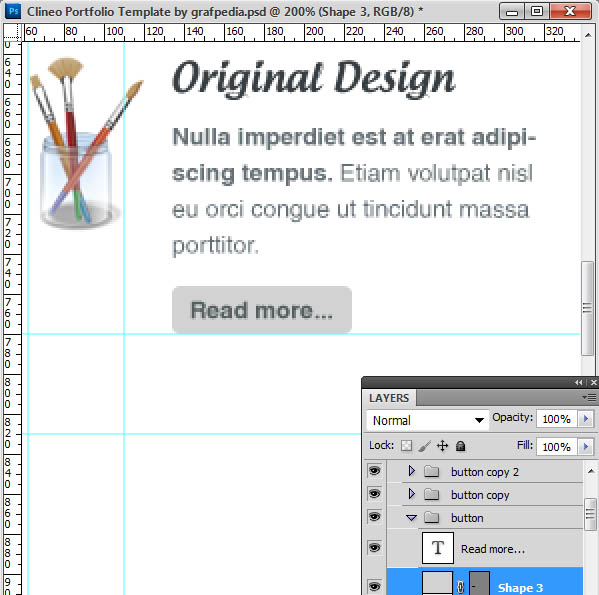The width and height of the screenshot is (599, 595).
Task: Expand the button copy 2 group
Action: coord(411,471)
